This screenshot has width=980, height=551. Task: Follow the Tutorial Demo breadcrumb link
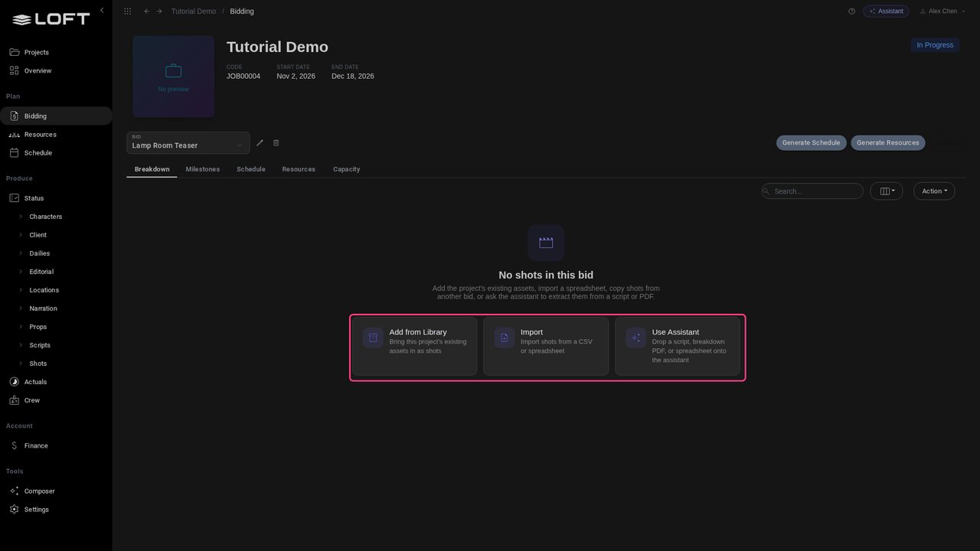(194, 11)
